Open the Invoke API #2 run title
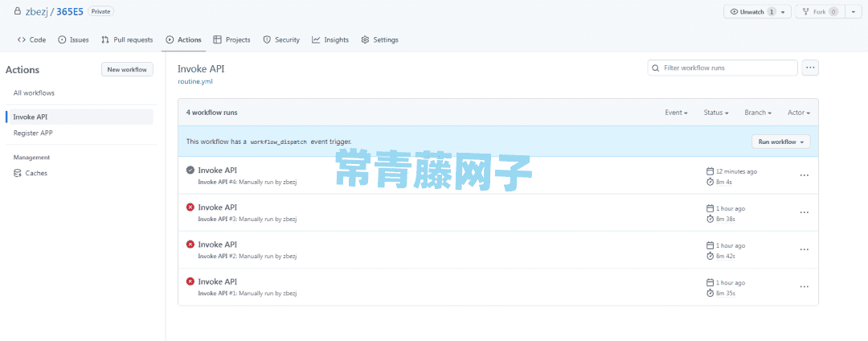The width and height of the screenshot is (868, 341). coord(218,244)
